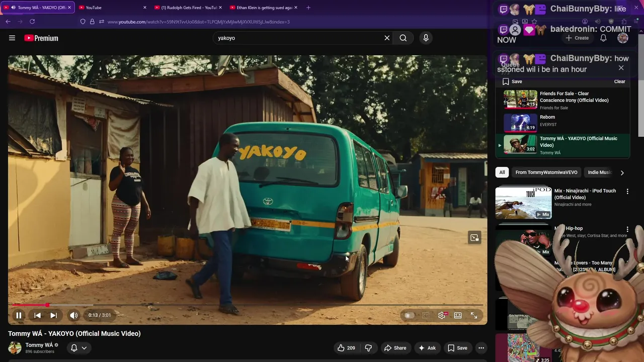Dislike the video

pos(368,348)
